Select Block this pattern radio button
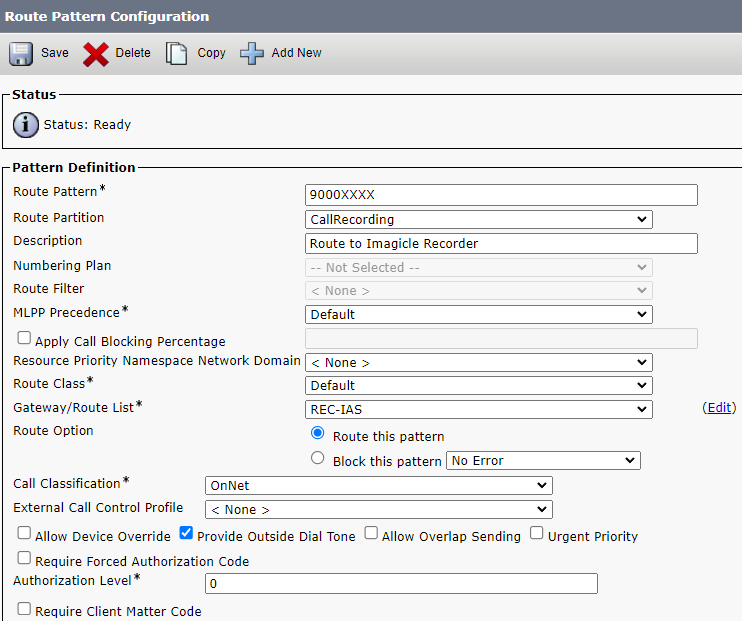 318,459
